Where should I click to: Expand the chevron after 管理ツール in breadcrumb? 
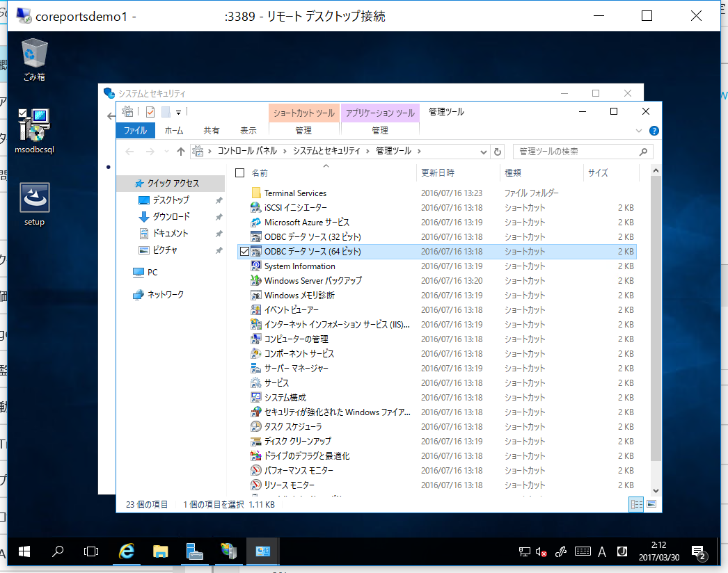pos(419,152)
